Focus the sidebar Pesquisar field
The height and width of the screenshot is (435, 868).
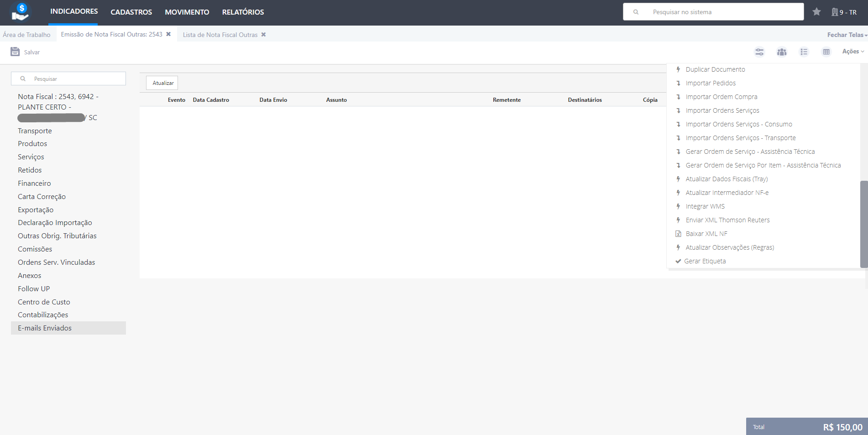[68, 79]
